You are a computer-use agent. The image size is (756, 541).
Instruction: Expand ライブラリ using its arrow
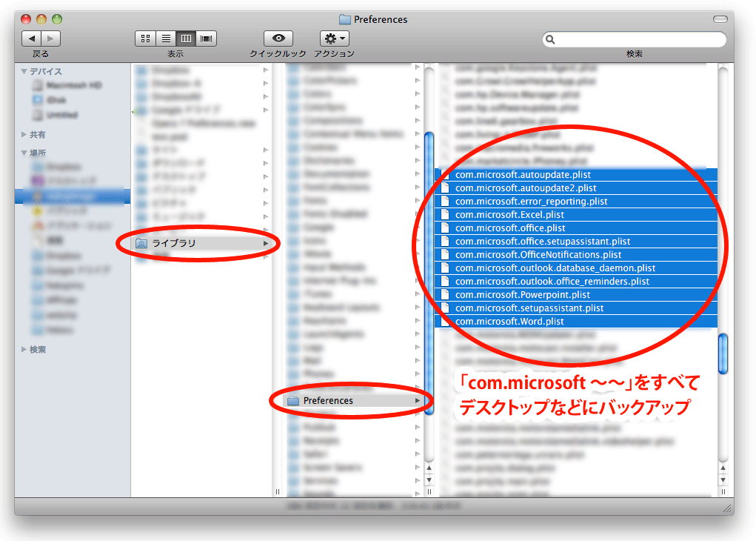[266, 243]
